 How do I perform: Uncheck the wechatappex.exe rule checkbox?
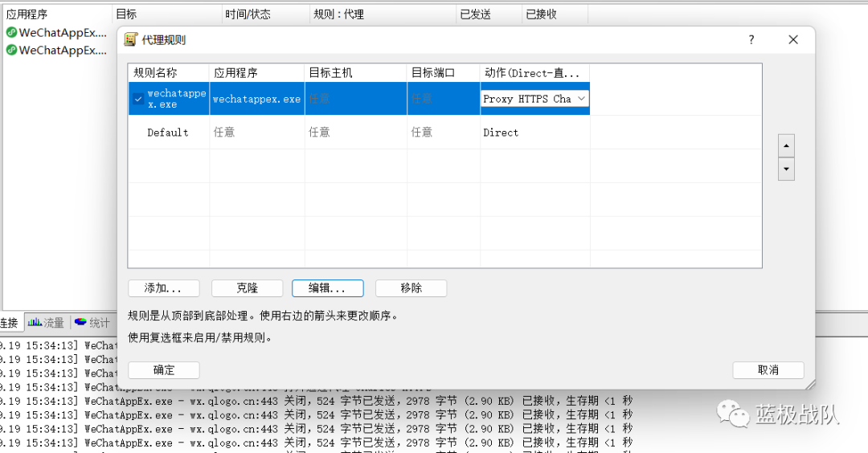pos(138,99)
